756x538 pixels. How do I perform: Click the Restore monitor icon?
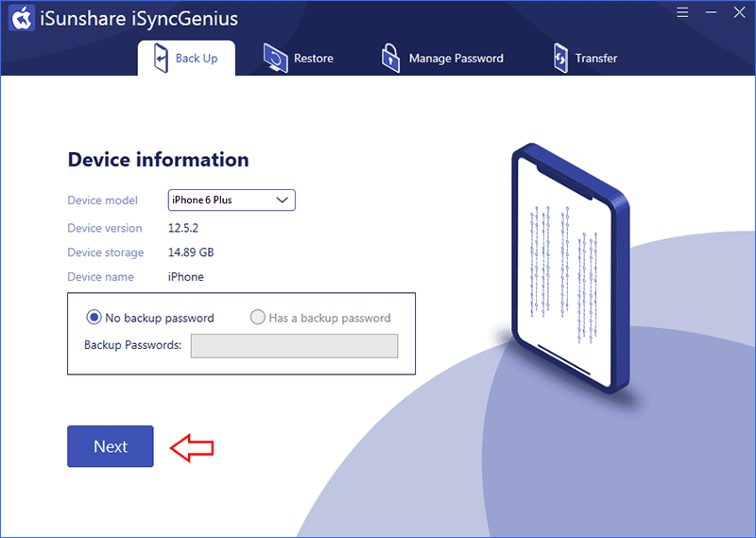point(275,59)
